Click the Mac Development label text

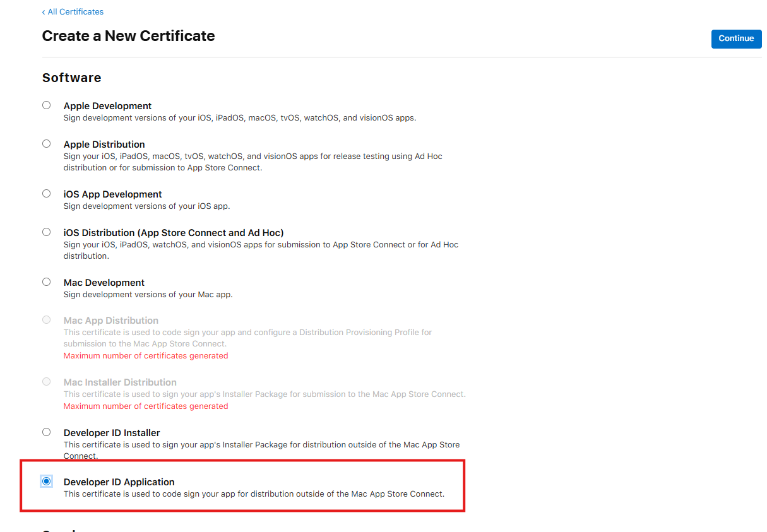pos(104,283)
